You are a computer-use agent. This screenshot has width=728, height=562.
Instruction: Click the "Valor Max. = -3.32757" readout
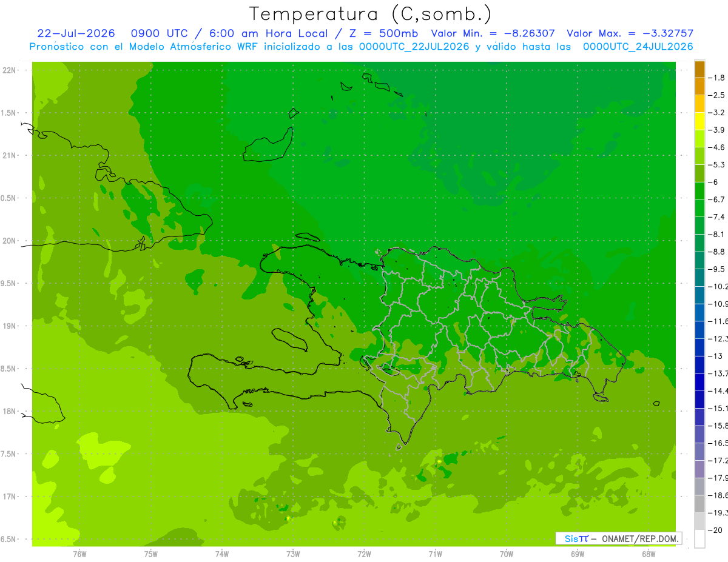(630, 33)
